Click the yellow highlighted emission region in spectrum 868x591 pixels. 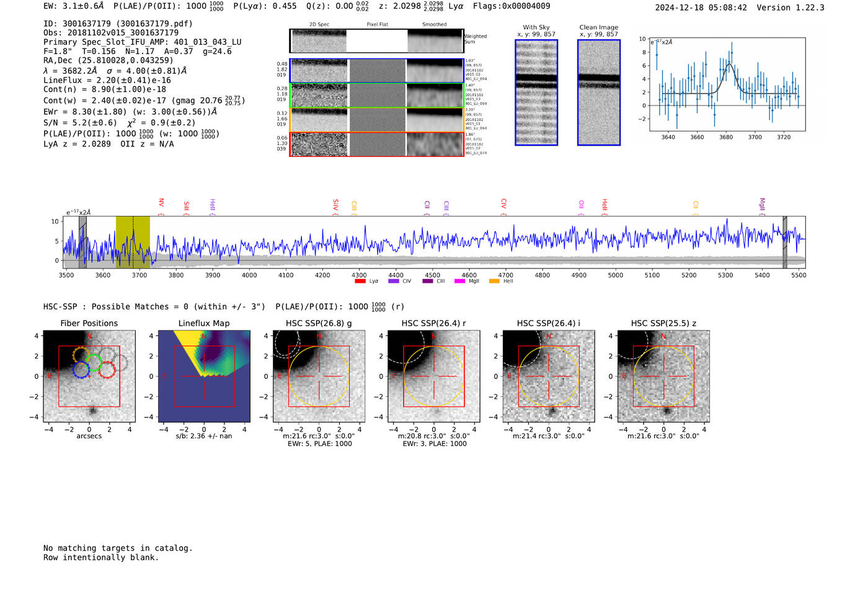coord(133,242)
